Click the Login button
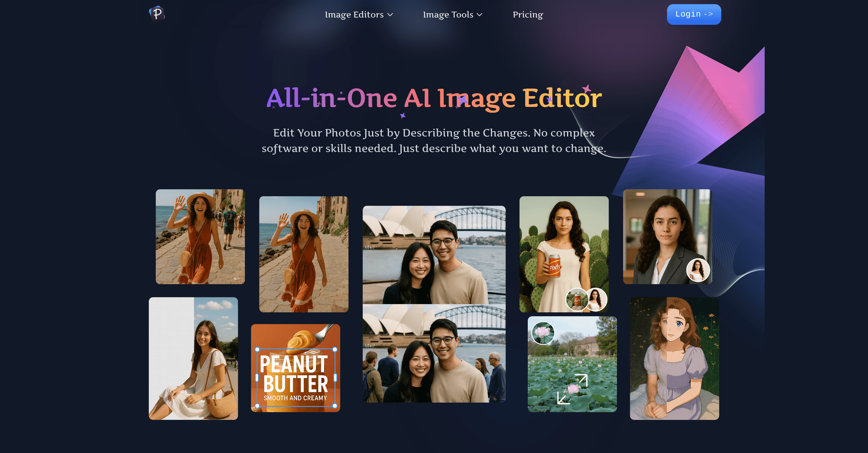 [x=694, y=14]
